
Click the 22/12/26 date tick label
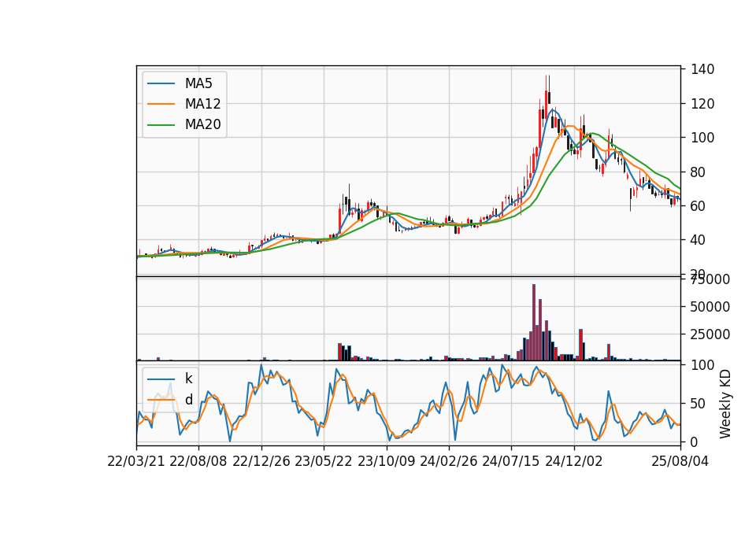pyautogui.click(x=261, y=461)
